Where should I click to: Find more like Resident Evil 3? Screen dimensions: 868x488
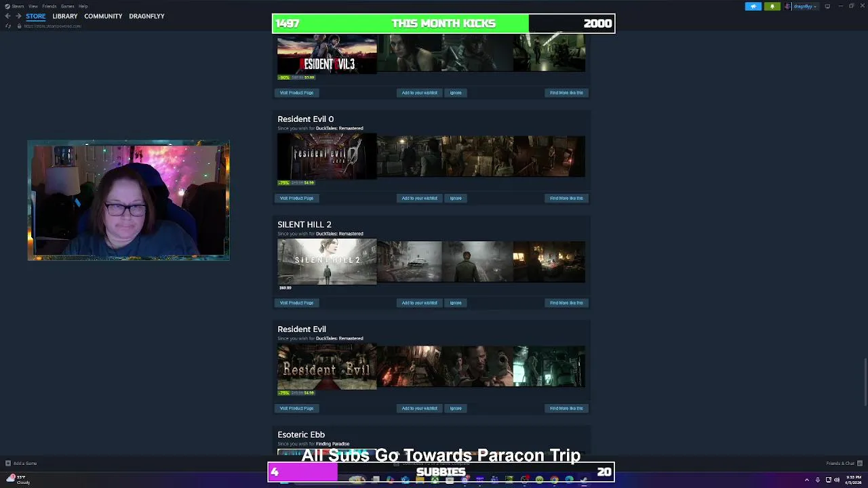(x=566, y=93)
